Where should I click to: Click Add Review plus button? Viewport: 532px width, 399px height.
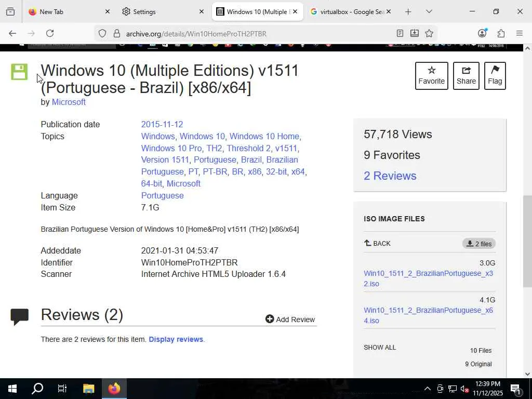coord(290,320)
